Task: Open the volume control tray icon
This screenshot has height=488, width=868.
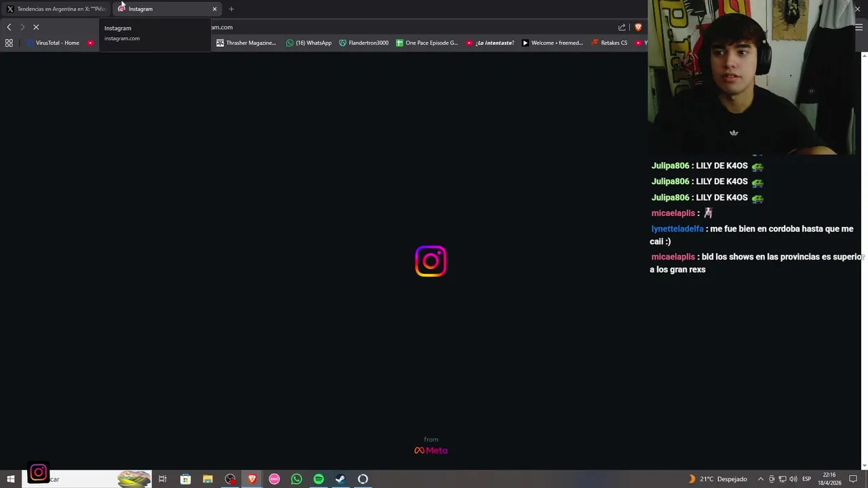Action: [x=793, y=479]
